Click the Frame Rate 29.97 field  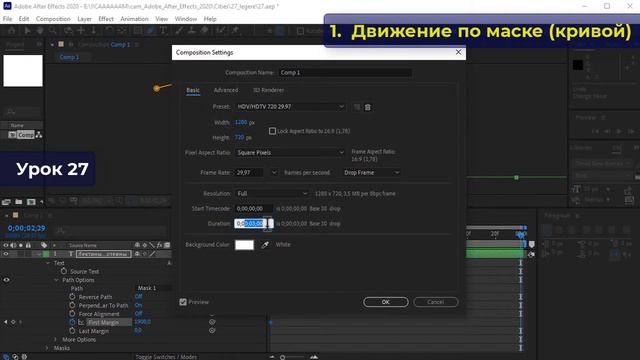pyautogui.click(x=249, y=173)
